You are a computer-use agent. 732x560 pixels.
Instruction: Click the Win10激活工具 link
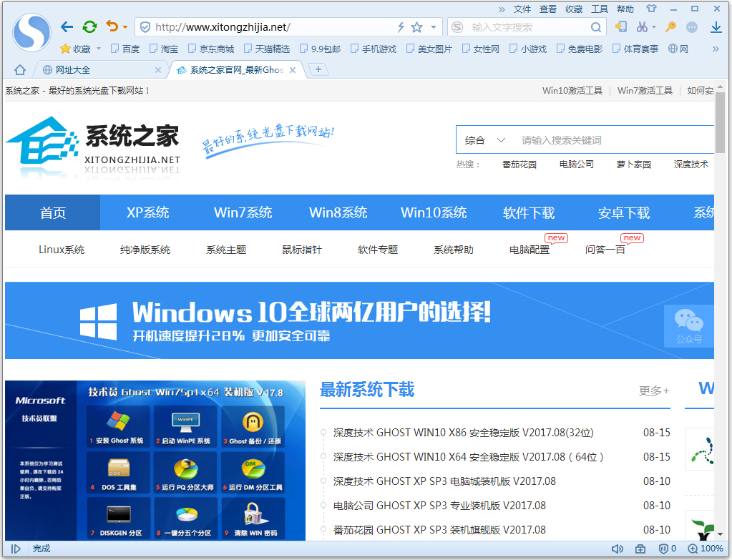(572, 91)
